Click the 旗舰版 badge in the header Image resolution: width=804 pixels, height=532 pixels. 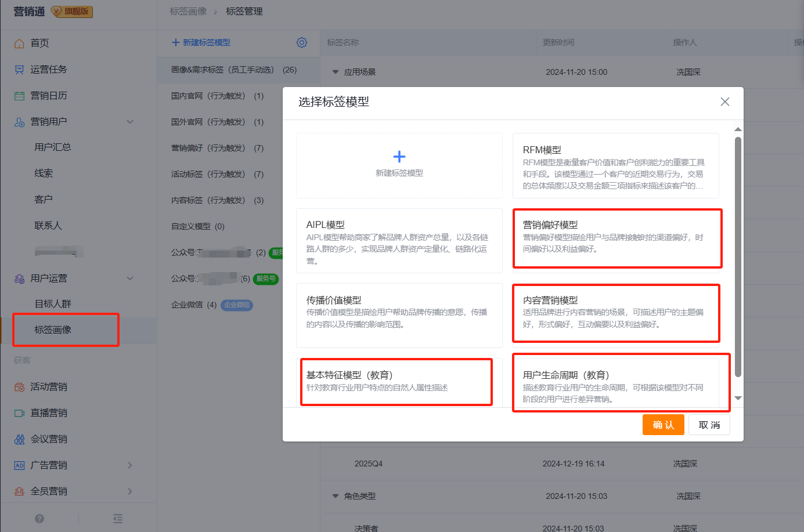(73, 11)
